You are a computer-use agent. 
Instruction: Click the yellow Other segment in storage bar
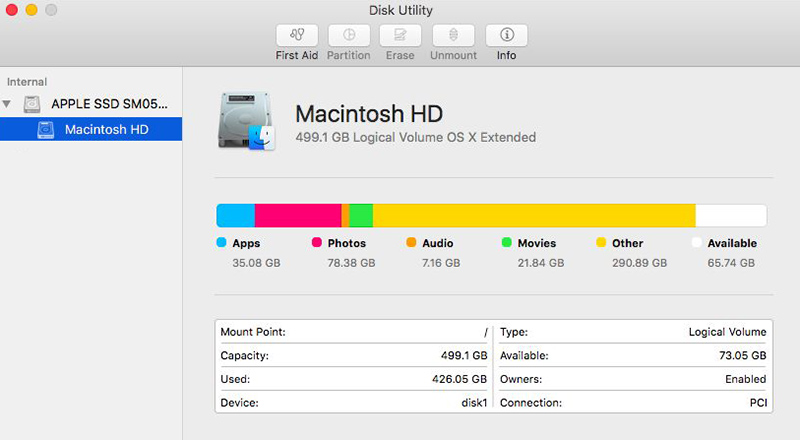533,215
